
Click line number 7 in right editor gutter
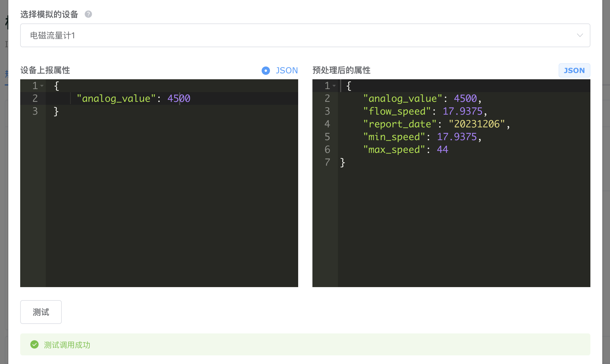point(327,162)
